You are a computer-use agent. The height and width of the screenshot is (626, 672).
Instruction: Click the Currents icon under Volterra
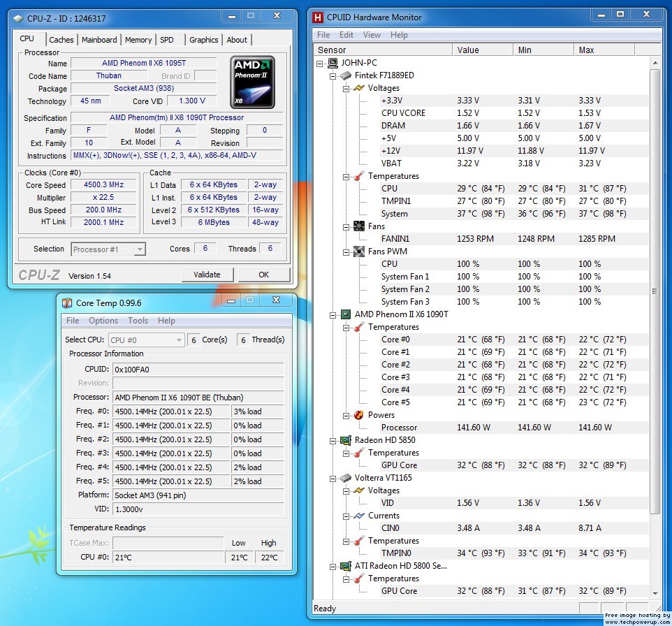coord(359,516)
